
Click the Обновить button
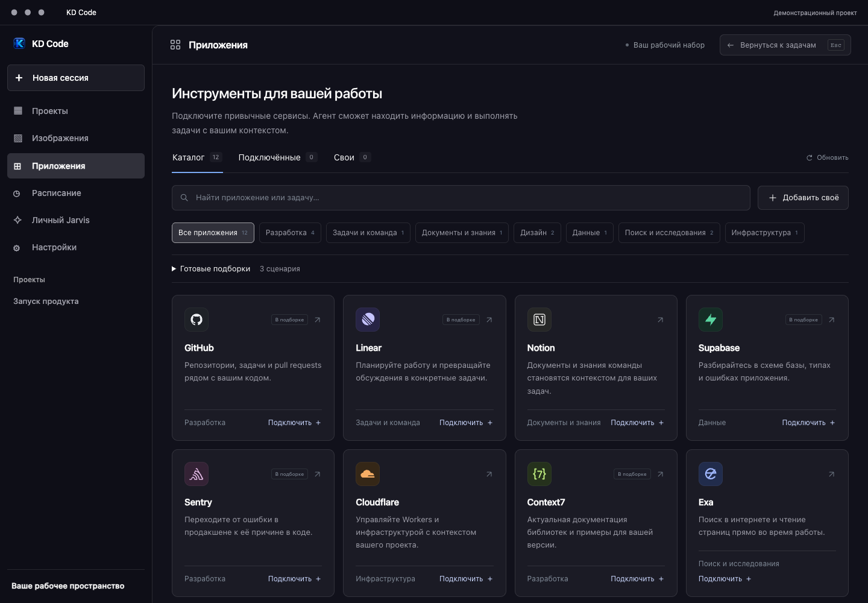[x=827, y=157]
